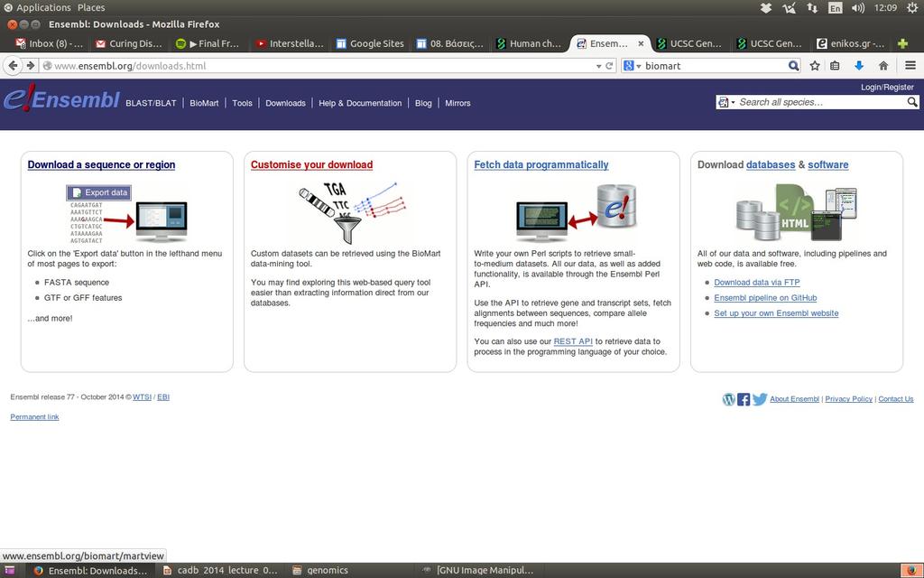
Task: Click the magnifier in the browser search box
Action: click(793, 65)
